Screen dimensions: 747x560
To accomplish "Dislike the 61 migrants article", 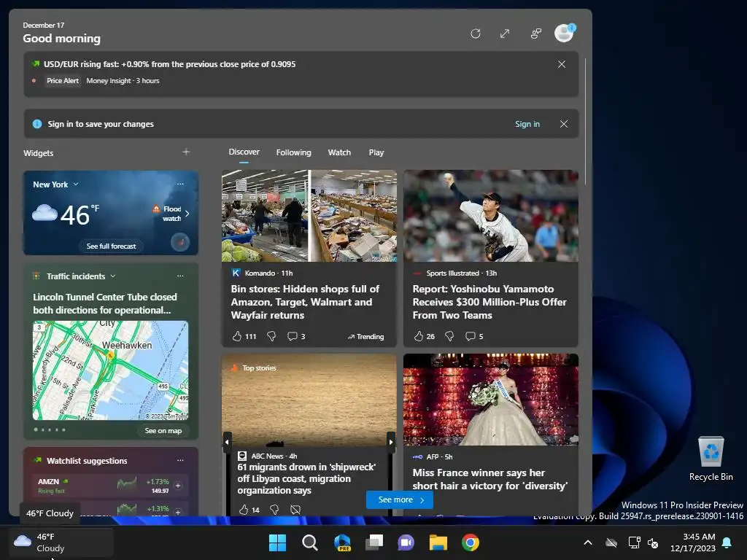I will pos(274,510).
